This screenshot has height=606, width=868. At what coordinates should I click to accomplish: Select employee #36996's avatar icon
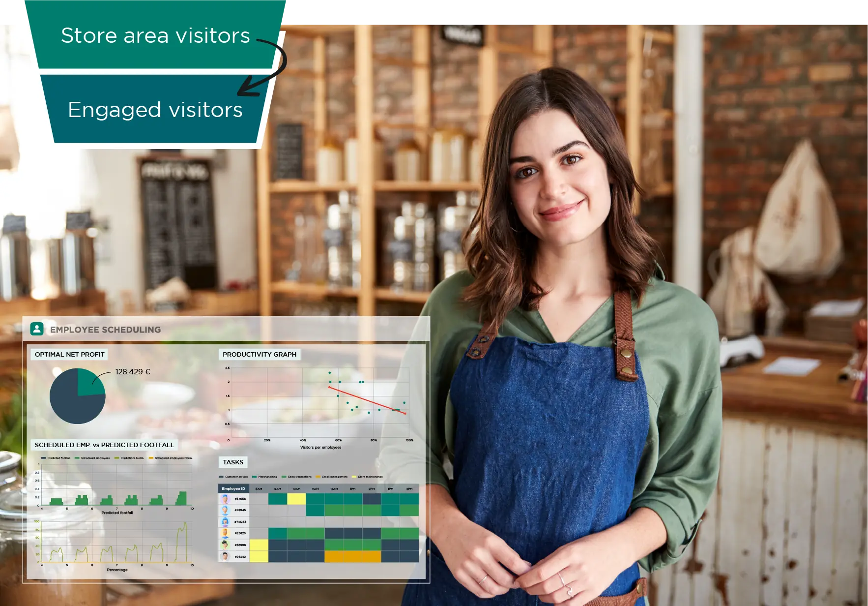(226, 545)
